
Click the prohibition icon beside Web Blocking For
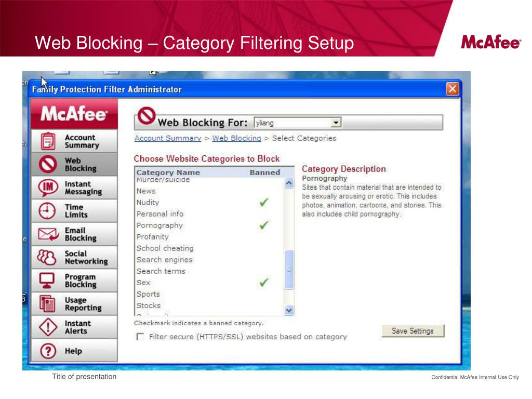click(147, 116)
